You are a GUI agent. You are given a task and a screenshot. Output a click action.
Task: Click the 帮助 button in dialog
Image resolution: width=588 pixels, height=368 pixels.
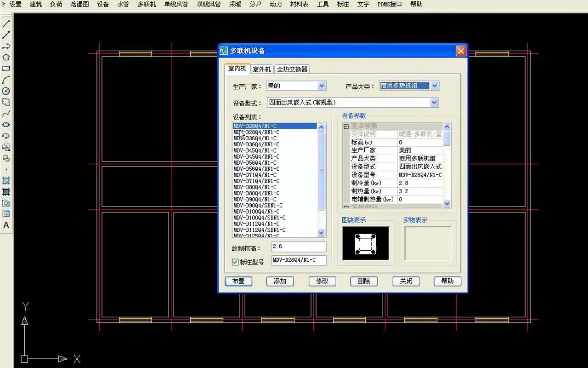tap(447, 281)
